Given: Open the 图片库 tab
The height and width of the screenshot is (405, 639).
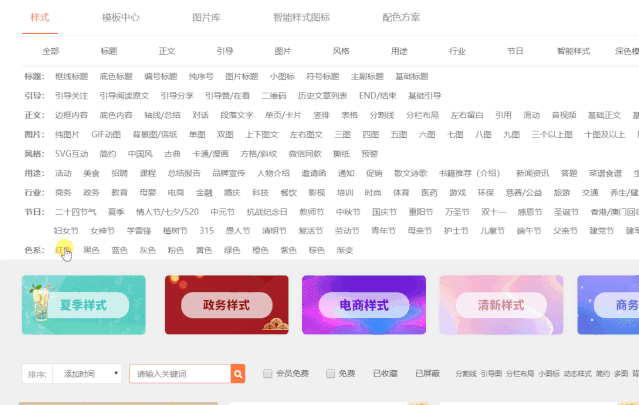Looking at the screenshot, I should [x=208, y=18].
